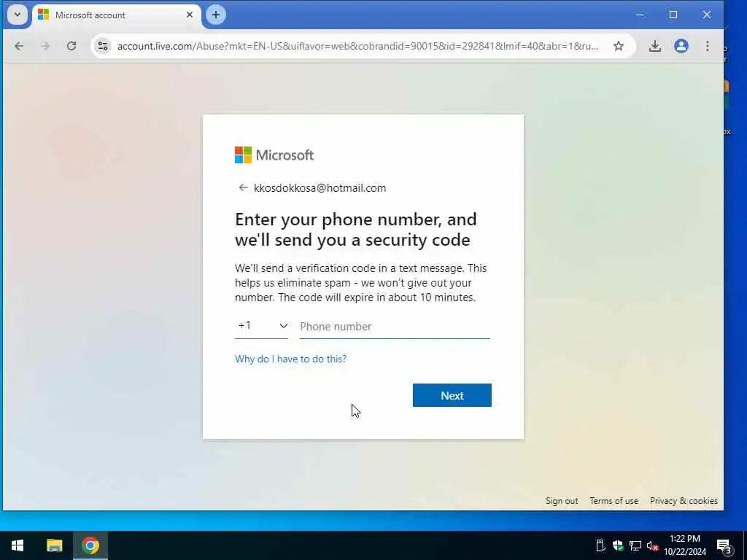Click the kkosdokkosa@hotmail.com email text

(320, 188)
